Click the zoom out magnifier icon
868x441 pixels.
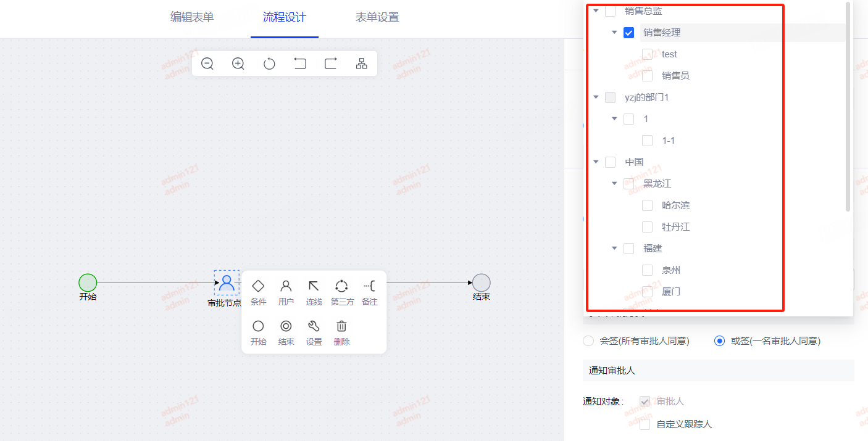pos(207,64)
